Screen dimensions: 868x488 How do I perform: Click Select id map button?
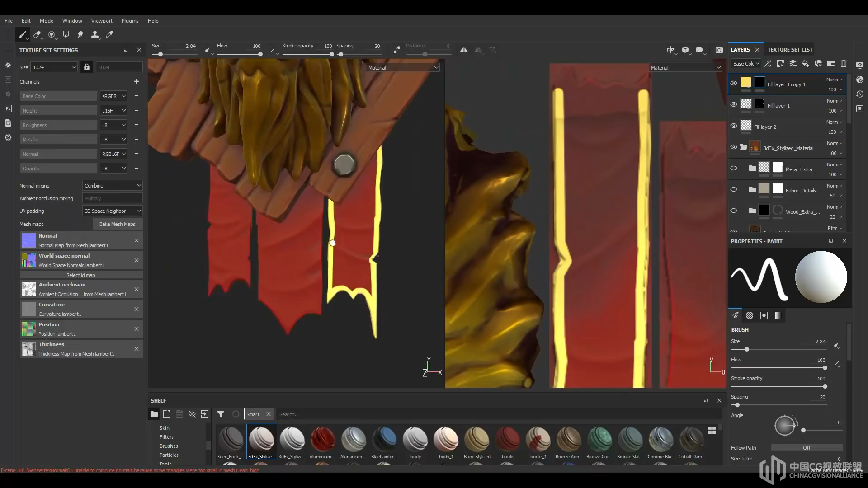(x=81, y=275)
